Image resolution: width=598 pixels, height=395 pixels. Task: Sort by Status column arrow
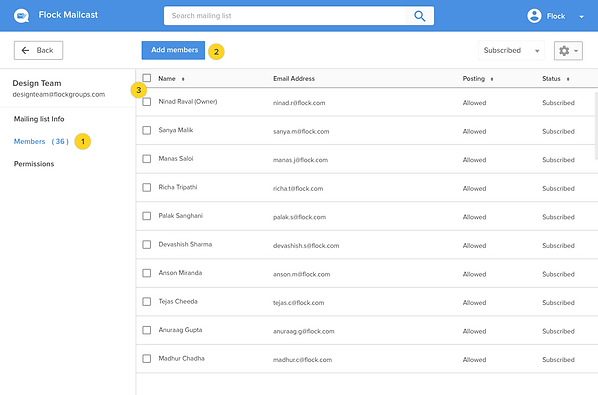[x=568, y=79]
